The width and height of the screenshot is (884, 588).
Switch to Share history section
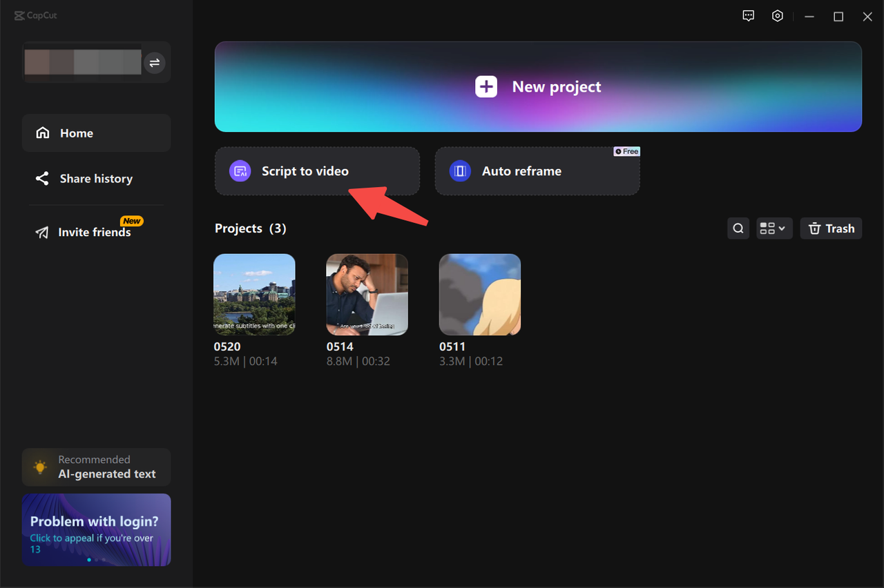[x=95, y=178]
